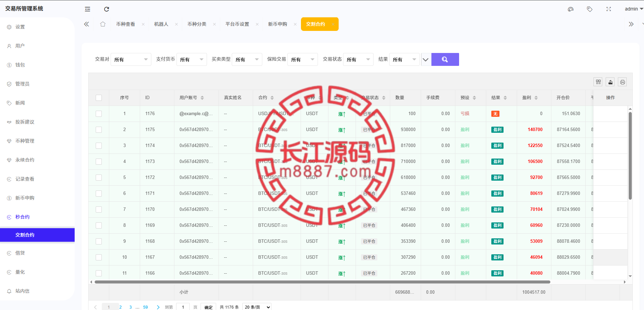Change the 20 条/页 page size
Screen dimensions: 644x310
coord(257,307)
